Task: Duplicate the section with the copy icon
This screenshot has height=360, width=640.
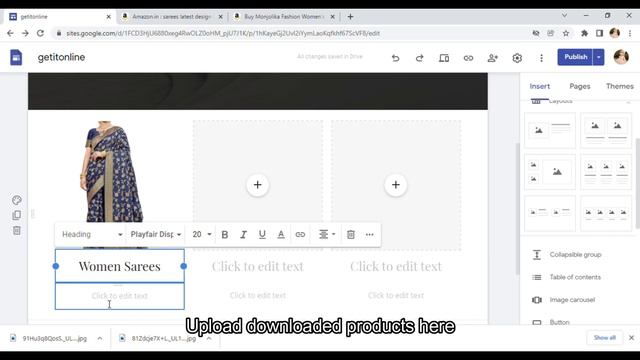Action: point(17,215)
